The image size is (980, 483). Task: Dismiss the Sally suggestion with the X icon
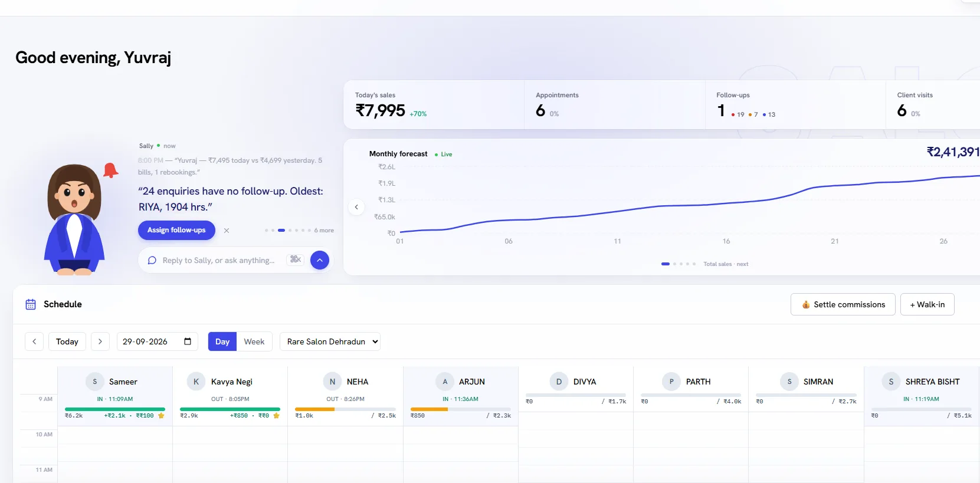[227, 231]
